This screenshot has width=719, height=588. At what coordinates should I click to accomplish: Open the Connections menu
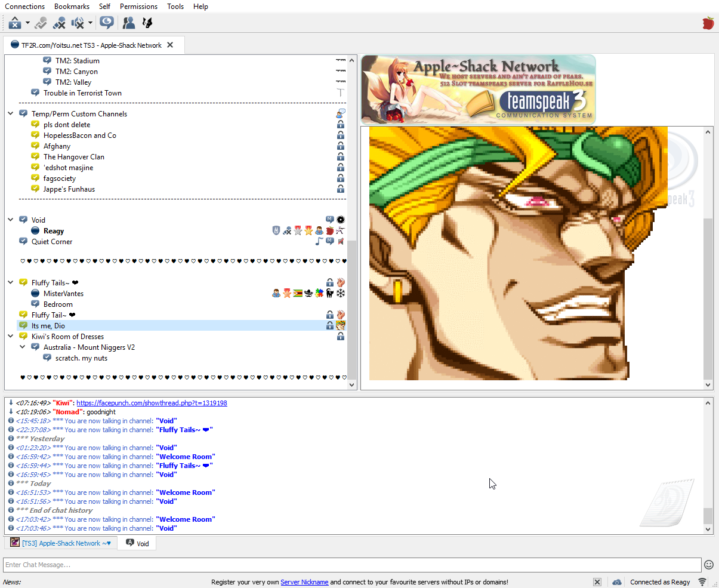(25, 7)
